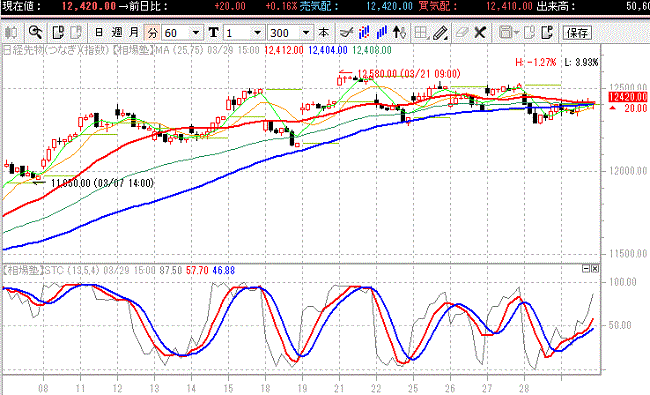Viewport: 650px width, 395px height.
Task: Switch to daily (日) timeframe
Action: (x=99, y=32)
